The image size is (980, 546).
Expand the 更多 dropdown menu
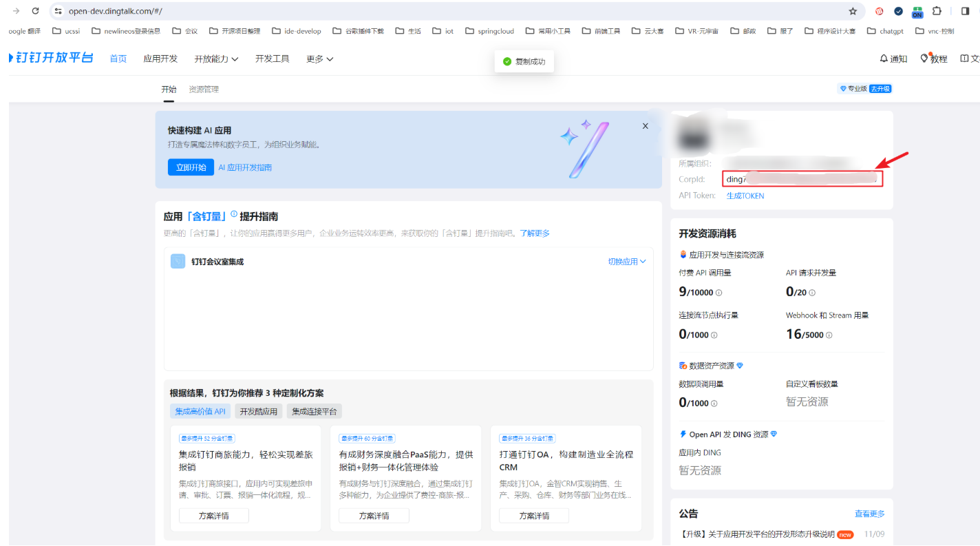(x=319, y=59)
